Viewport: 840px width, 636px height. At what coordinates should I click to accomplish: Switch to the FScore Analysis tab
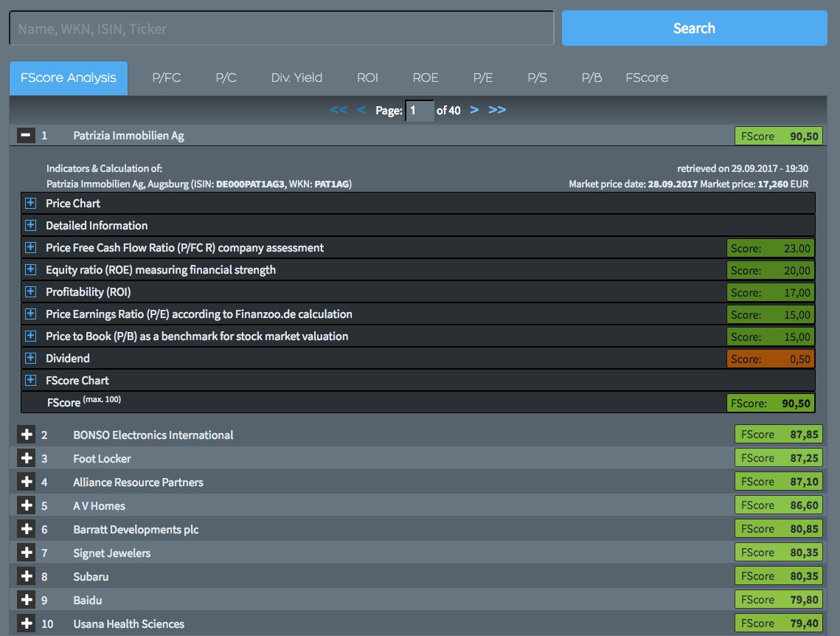click(69, 78)
